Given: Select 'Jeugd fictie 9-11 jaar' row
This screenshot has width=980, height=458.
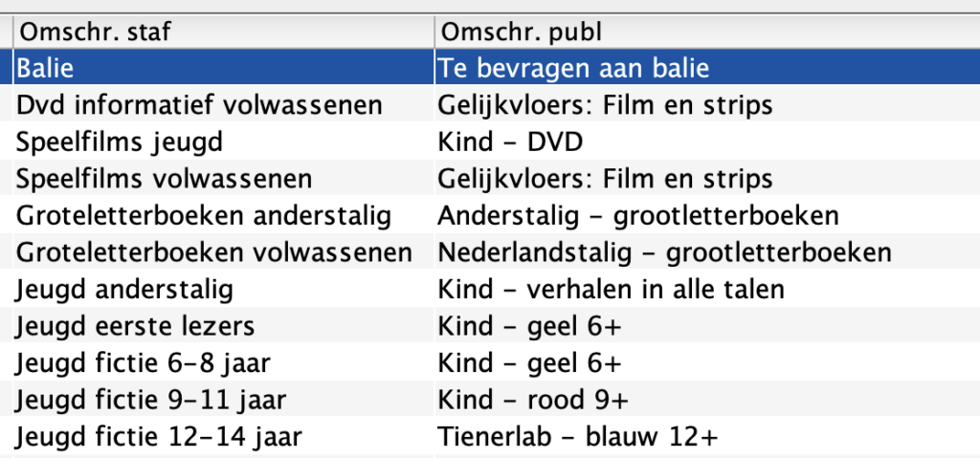Looking at the screenshot, I should coord(150,401).
